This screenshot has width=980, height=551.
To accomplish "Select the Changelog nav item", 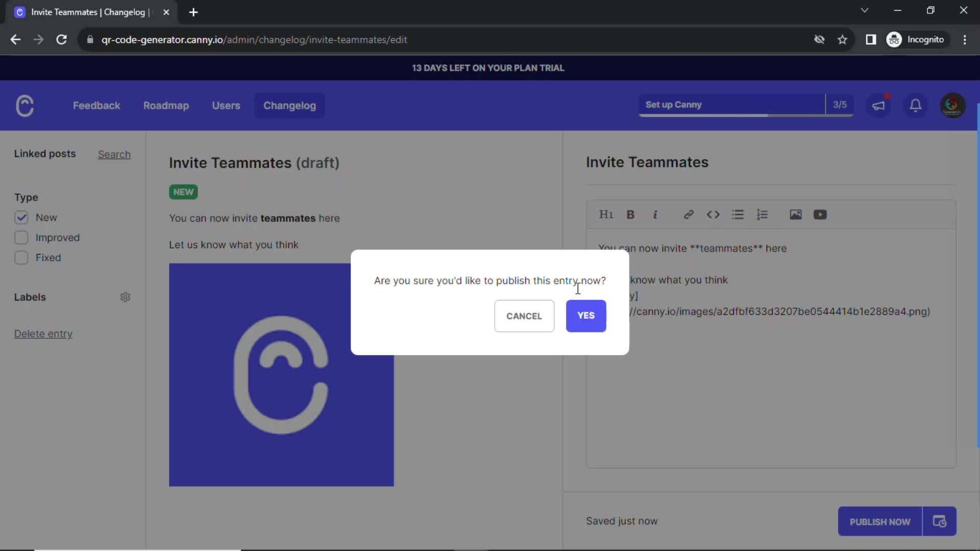I will [289, 106].
